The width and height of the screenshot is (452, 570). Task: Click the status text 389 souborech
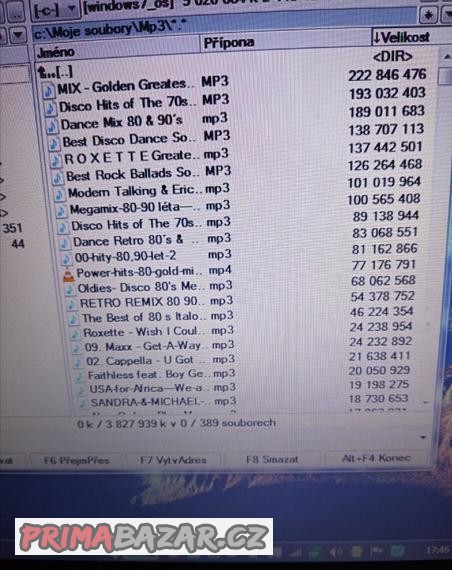(237, 423)
